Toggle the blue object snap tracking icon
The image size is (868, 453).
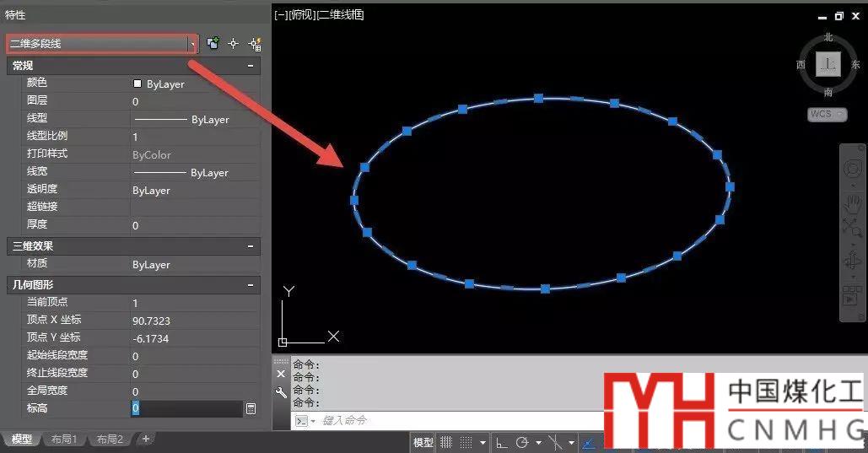pyautogui.click(x=589, y=443)
